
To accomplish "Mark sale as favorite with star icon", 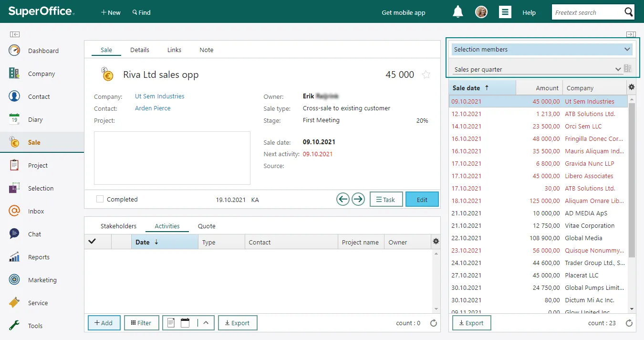I will click(x=426, y=74).
